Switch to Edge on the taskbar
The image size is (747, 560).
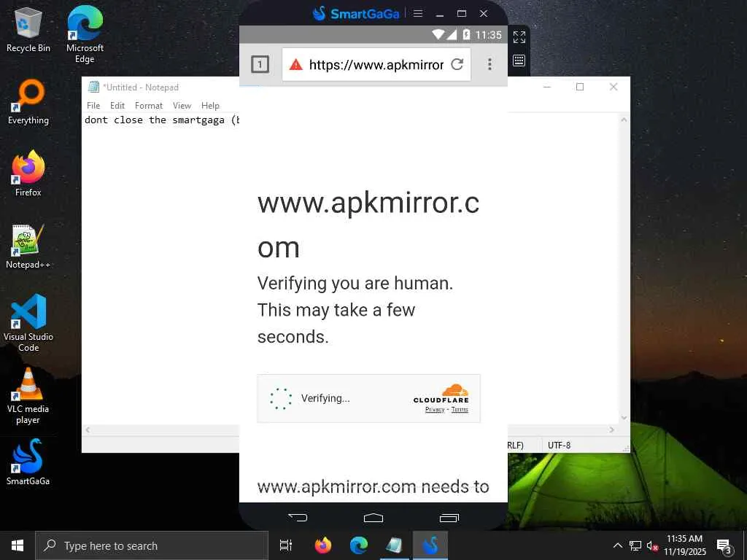pos(359,545)
